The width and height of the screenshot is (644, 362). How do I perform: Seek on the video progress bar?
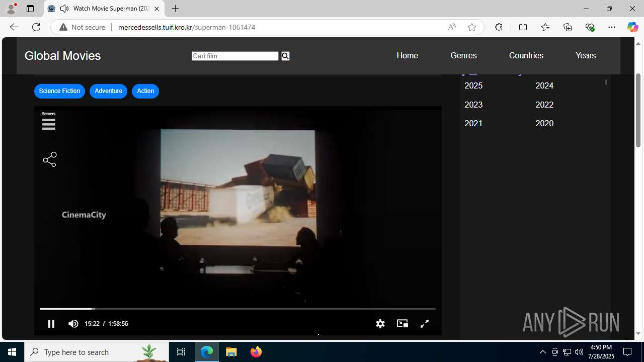tap(237, 309)
